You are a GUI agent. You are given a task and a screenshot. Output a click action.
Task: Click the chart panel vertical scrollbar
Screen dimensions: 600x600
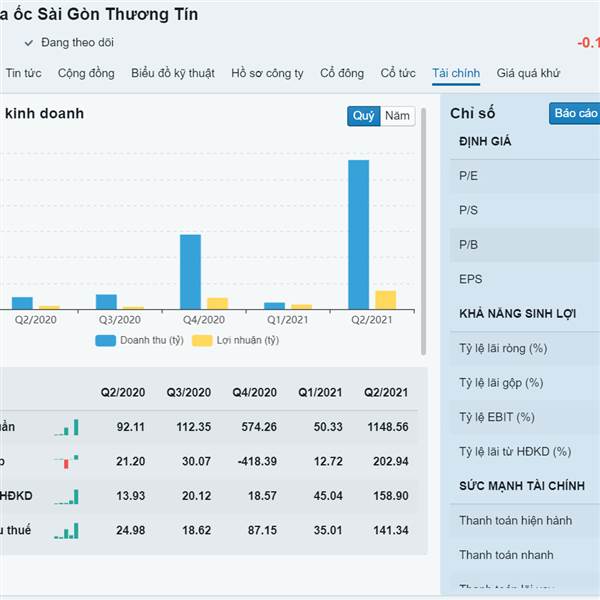(x=423, y=232)
